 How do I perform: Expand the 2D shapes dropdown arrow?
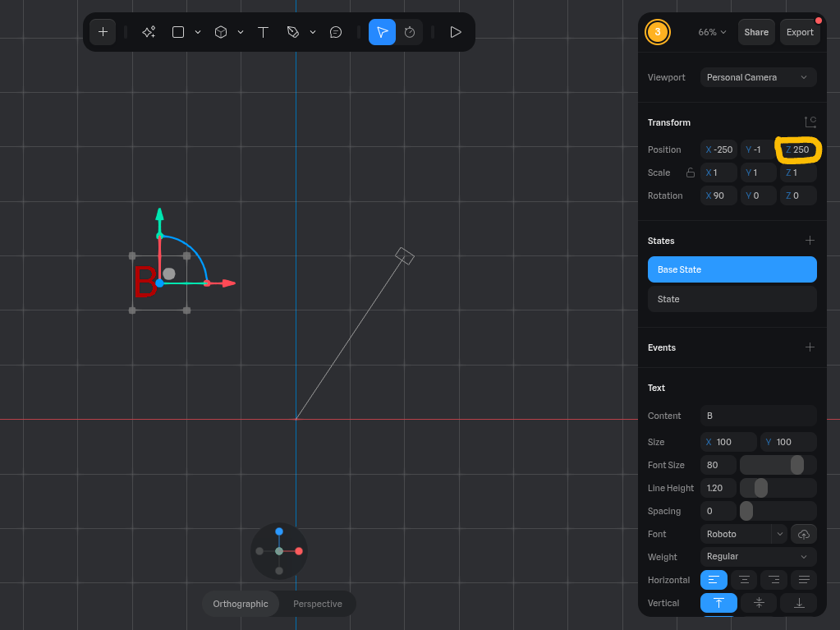coord(198,32)
